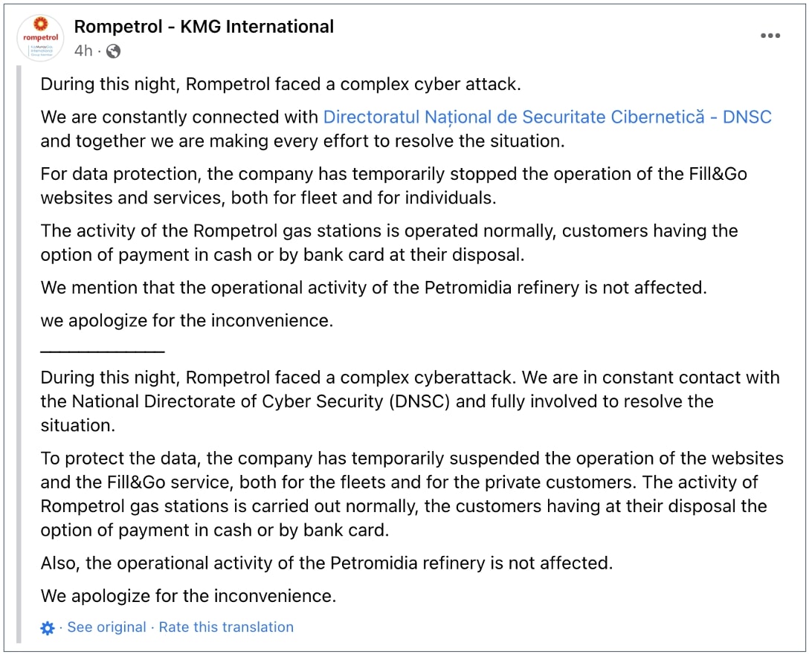The width and height of the screenshot is (812, 657).
Task: Click the 4h post timestamp
Action: 83,51
